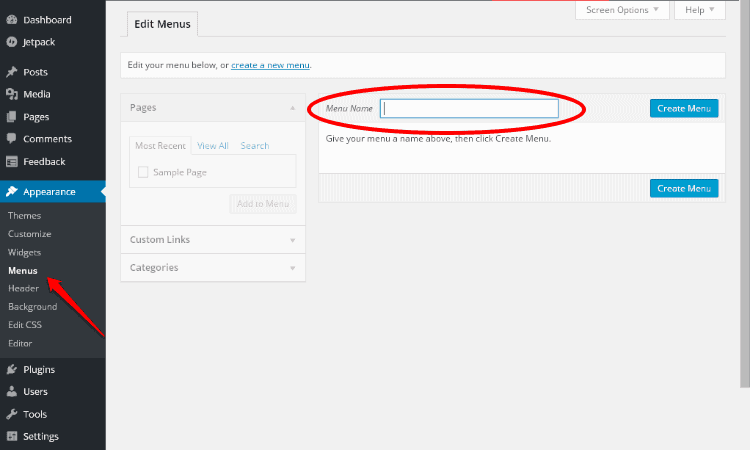The image size is (750, 450).
Task: Open the Feedback menu label
Action: click(44, 162)
